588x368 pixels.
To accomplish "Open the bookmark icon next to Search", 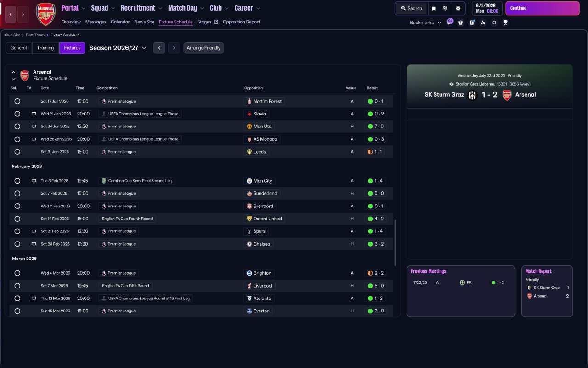I will pyautogui.click(x=434, y=8).
